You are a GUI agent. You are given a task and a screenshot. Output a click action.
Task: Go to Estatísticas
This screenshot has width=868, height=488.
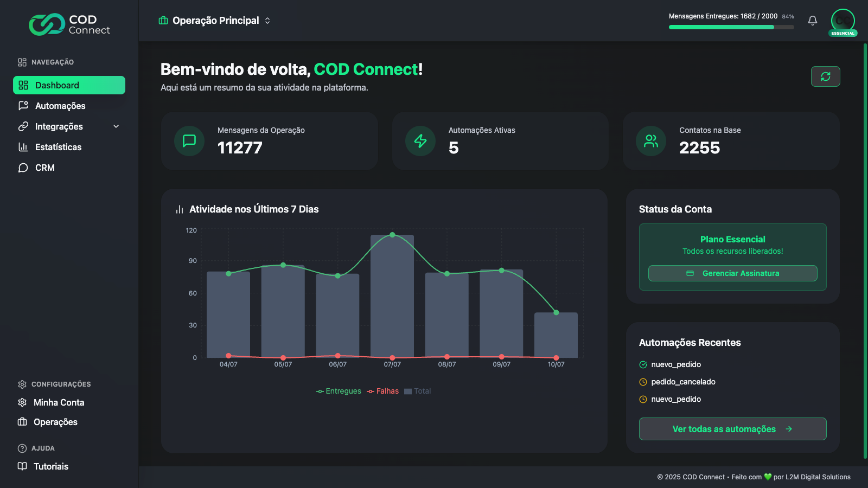(x=69, y=147)
